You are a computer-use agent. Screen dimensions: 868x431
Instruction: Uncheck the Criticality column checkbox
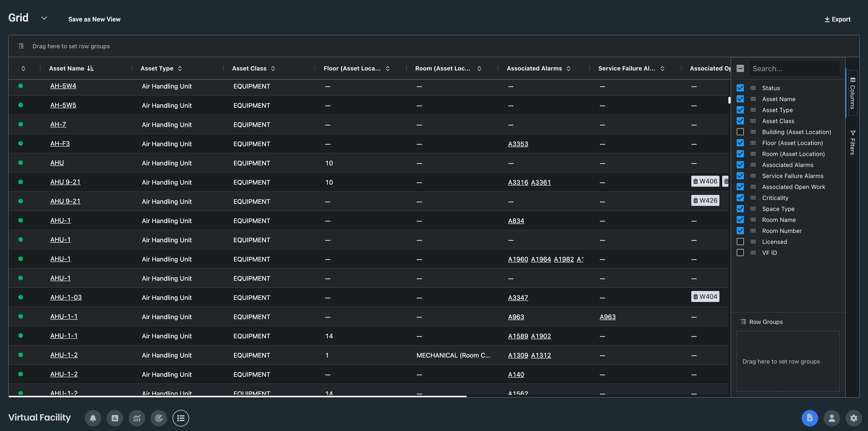click(740, 198)
